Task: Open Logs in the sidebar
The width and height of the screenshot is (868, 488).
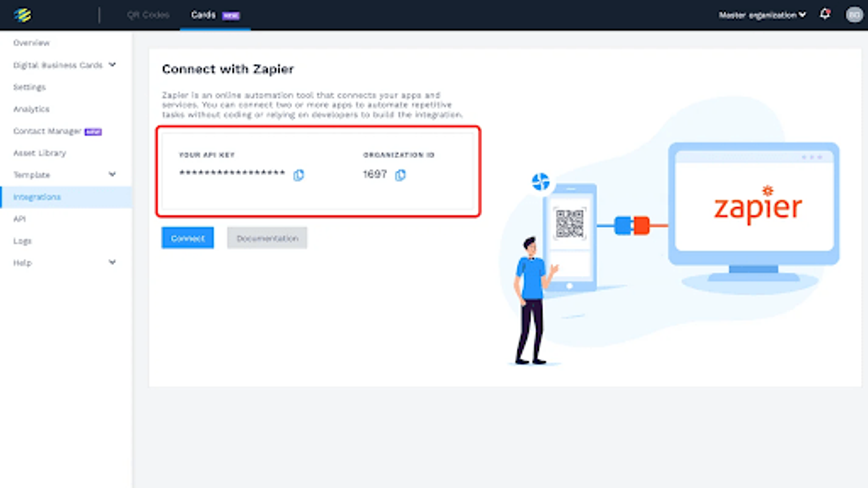Action: click(22, 241)
